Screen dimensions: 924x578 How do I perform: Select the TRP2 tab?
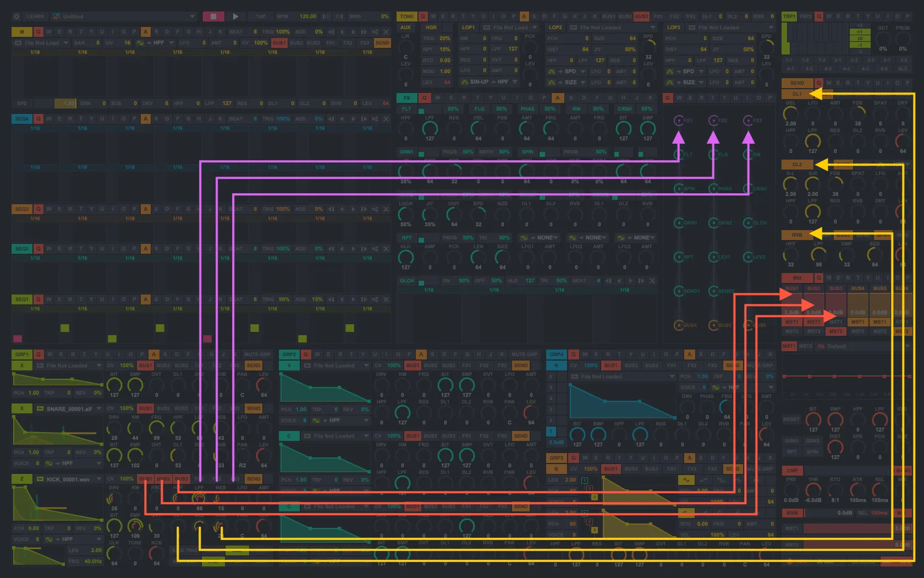tap(805, 17)
